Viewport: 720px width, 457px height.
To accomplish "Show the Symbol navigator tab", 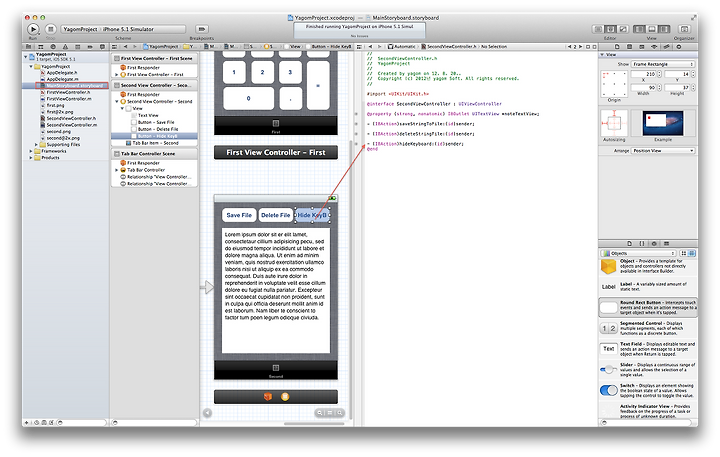I will pos(41,46).
